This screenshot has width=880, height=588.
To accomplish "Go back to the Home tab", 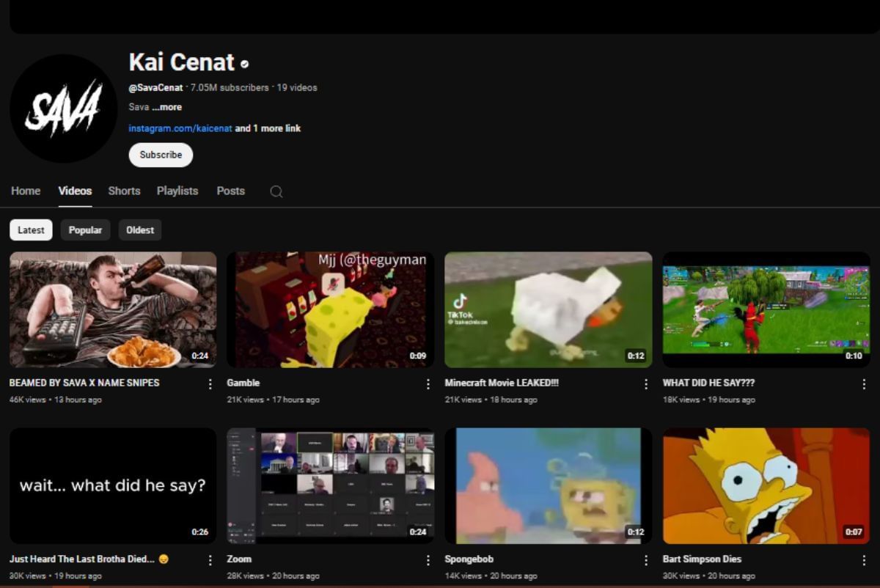I will [26, 191].
